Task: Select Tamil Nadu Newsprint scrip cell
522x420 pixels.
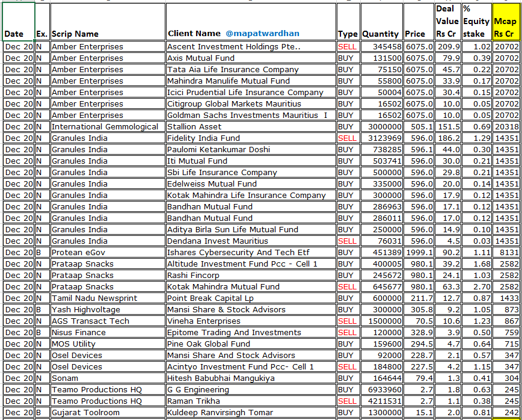Action: [x=108, y=298]
